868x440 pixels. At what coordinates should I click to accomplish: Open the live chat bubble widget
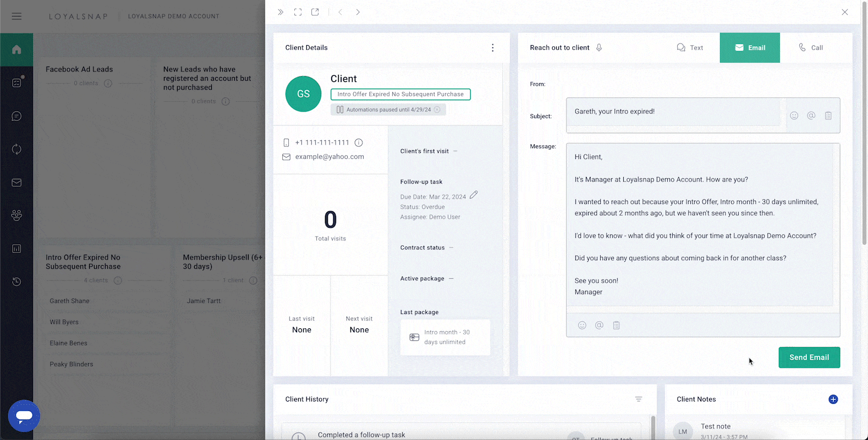24,416
